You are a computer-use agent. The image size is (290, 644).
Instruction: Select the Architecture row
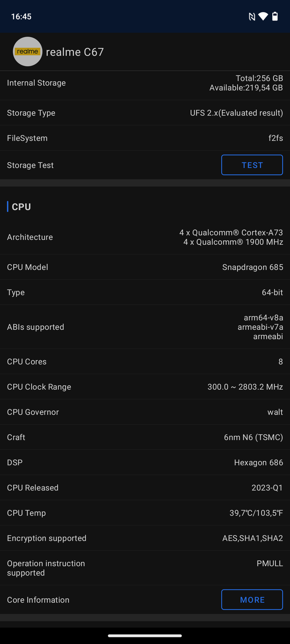[145, 237]
